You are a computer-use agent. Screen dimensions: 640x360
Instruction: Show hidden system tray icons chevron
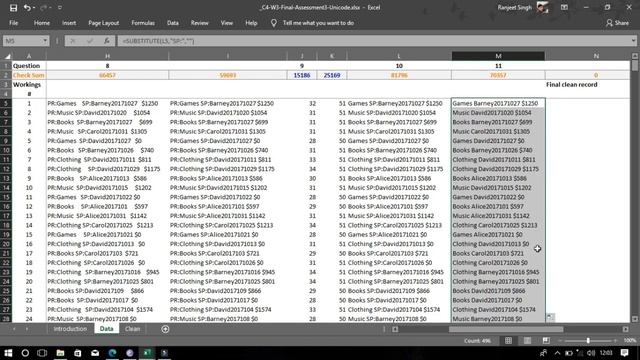(557, 353)
